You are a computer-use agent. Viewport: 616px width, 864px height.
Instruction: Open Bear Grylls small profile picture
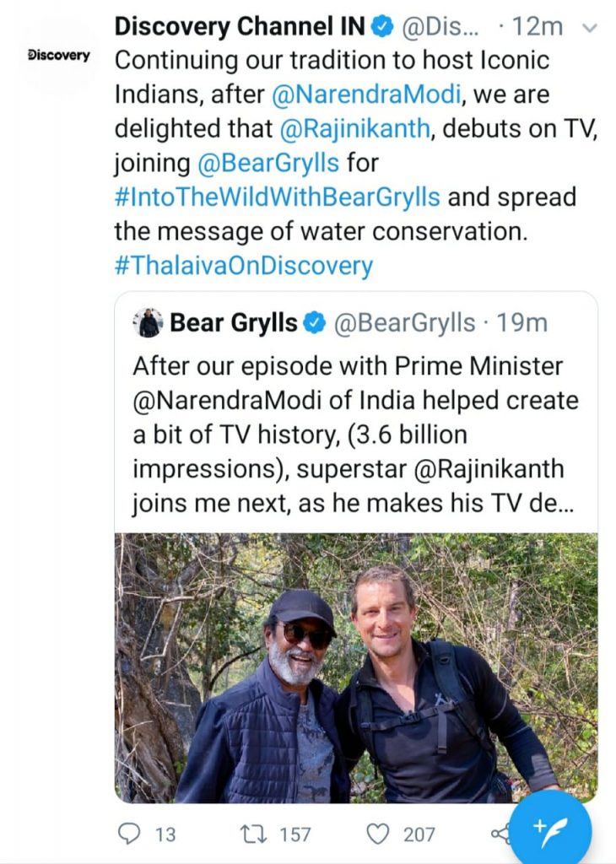[149, 322]
